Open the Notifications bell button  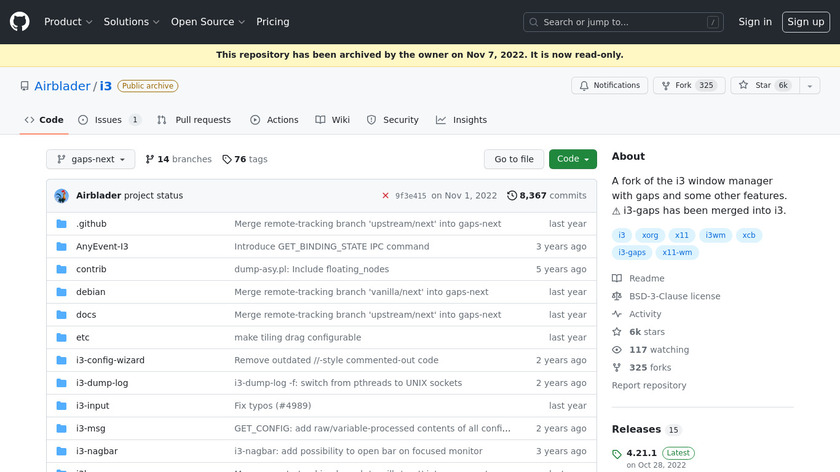pyautogui.click(x=609, y=86)
